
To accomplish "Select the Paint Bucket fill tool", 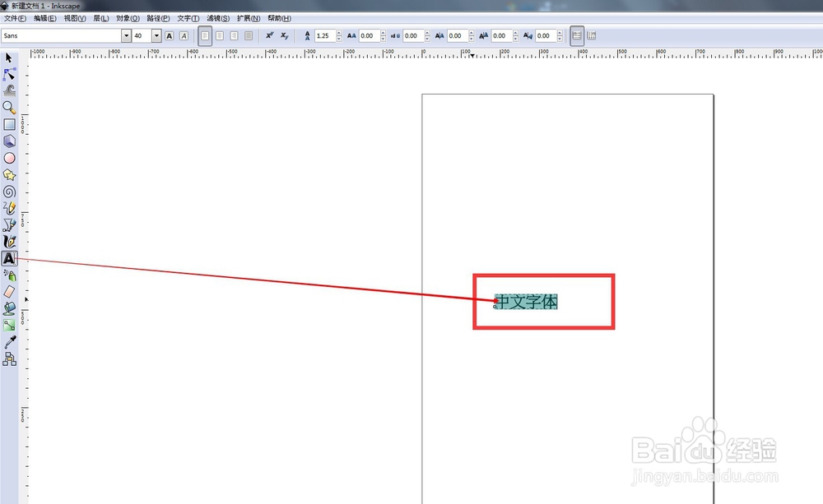I will coord(9,309).
